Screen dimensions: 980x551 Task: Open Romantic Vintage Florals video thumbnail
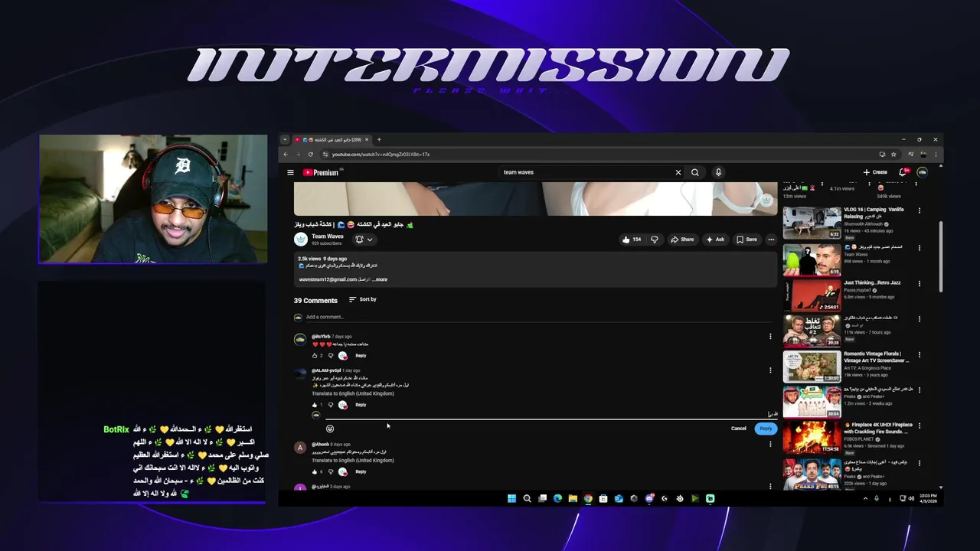point(812,367)
